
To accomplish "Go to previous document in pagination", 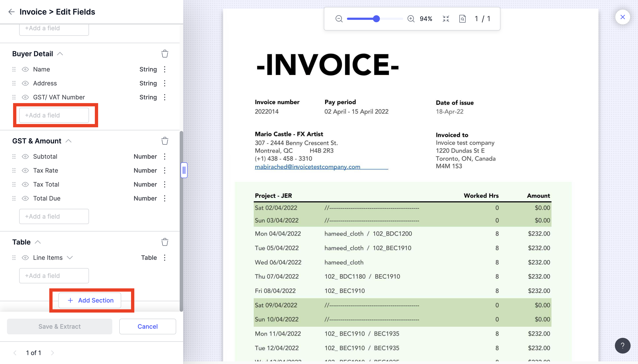I will point(15,353).
